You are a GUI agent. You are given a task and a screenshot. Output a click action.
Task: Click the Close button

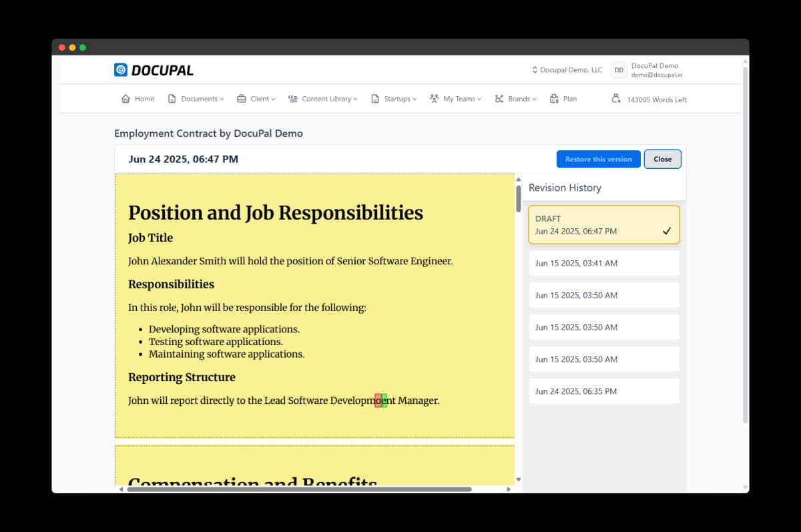click(662, 160)
